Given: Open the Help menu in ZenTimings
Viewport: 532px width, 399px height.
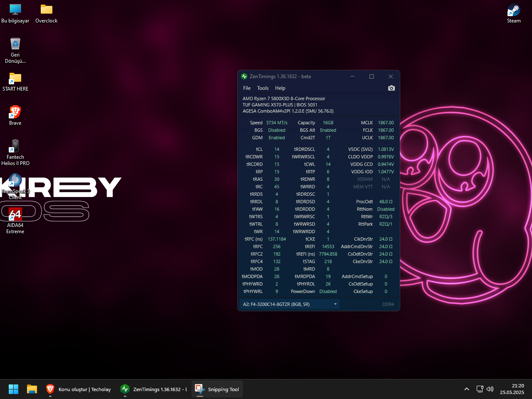Looking at the screenshot, I should tap(280, 88).
